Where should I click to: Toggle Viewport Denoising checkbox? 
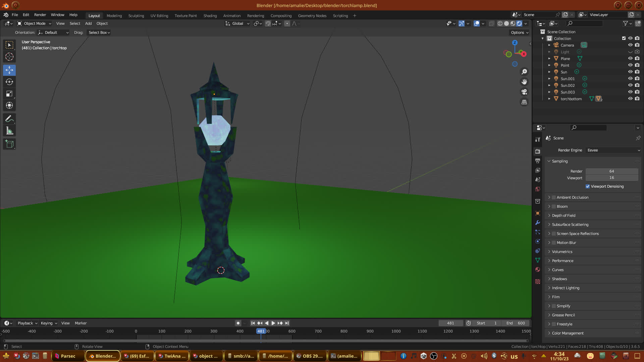[588, 186]
